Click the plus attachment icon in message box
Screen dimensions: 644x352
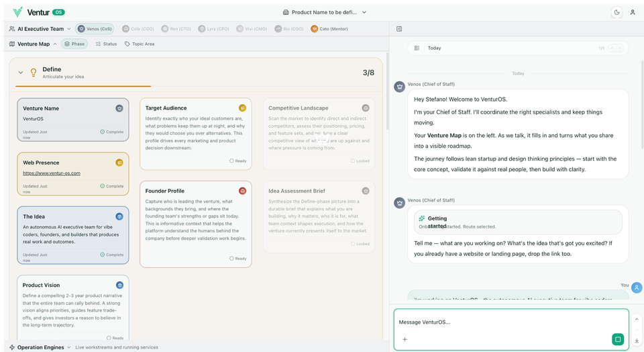tap(405, 339)
